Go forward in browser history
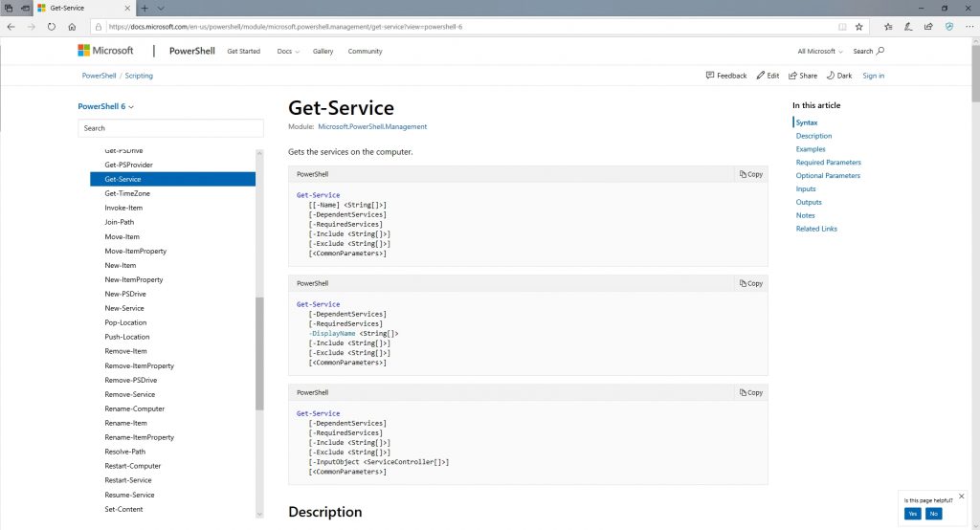The height and width of the screenshot is (530, 980). tap(32, 27)
